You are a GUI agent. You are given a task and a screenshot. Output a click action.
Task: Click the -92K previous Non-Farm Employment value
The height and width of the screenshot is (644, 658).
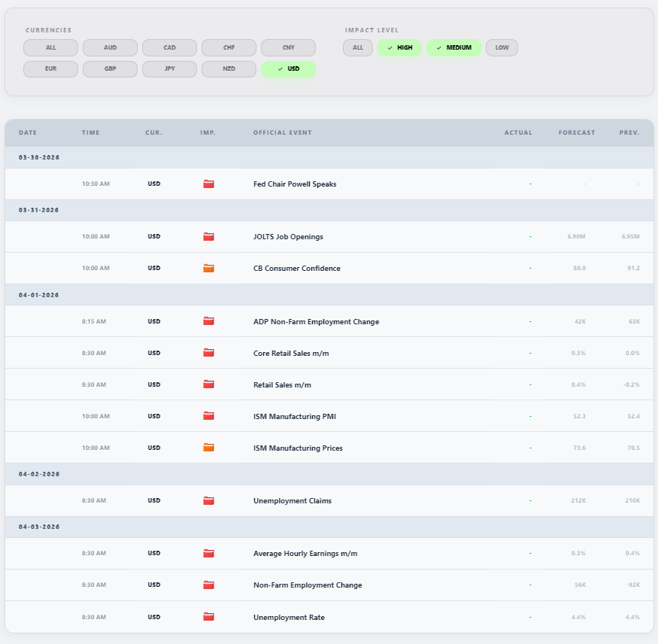pos(633,585)
